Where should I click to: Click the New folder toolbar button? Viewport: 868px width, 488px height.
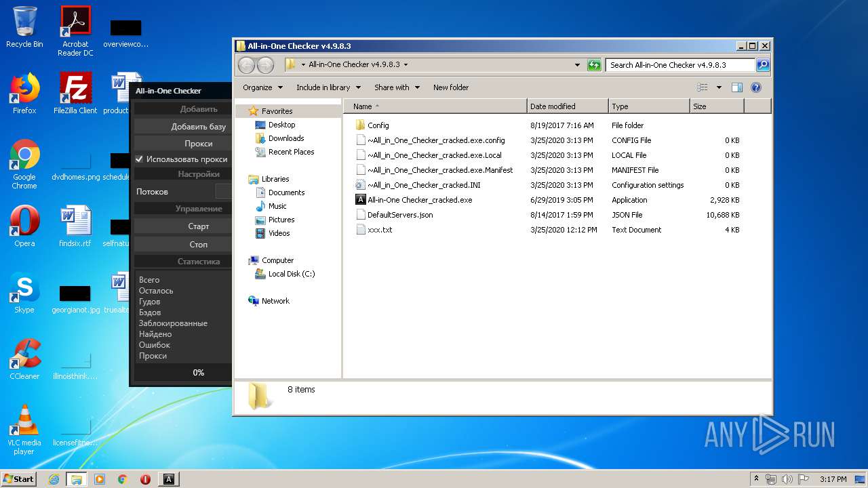tap(451, 87)
